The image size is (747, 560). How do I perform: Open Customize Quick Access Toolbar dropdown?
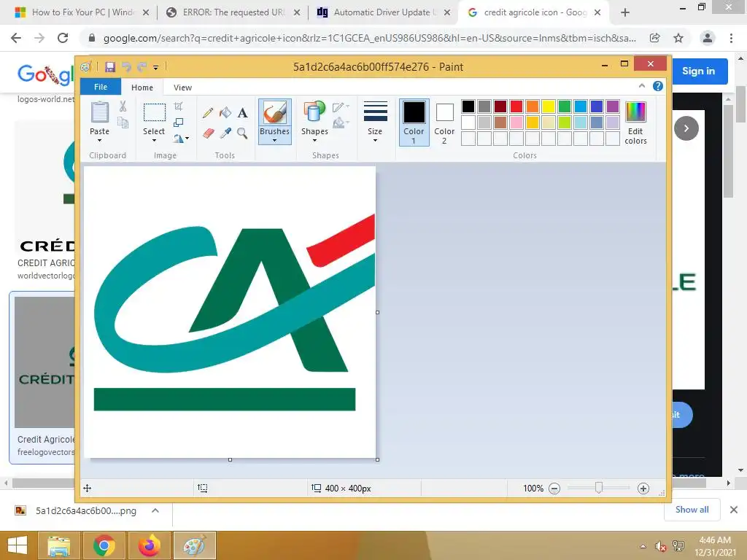click(156, 68)
